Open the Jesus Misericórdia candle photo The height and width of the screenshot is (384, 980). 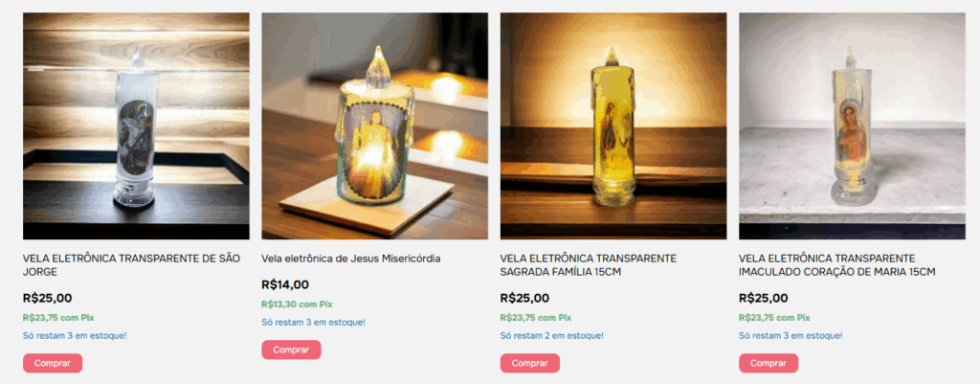tap(374, 125)
